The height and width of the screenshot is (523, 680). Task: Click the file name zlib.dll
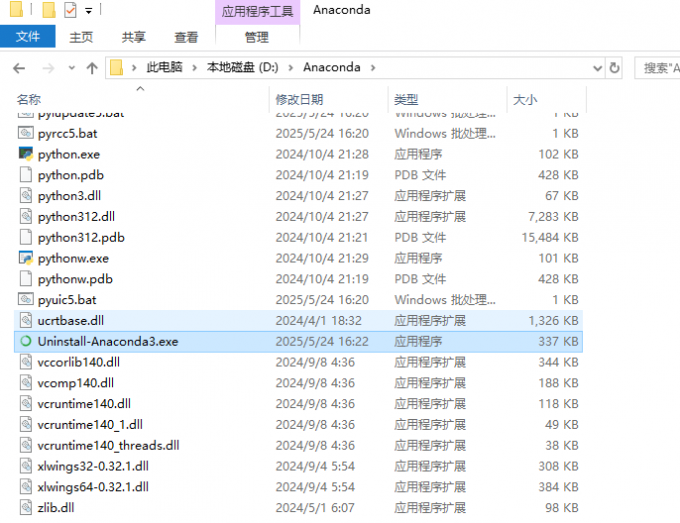[56, 508]
